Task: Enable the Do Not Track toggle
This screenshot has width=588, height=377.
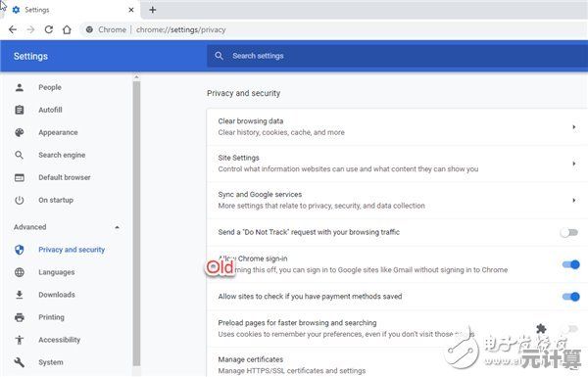Action: [x=568, y=233]
